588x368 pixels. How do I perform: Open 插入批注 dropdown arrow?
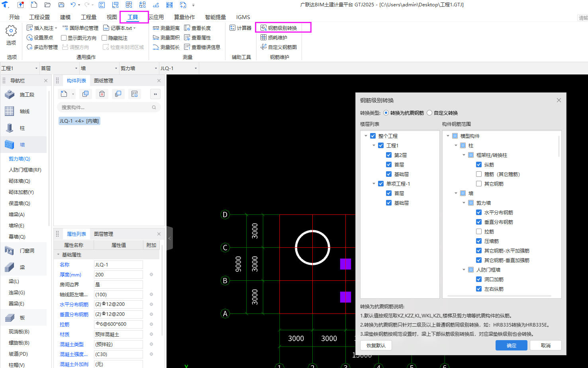pos(56,28)
